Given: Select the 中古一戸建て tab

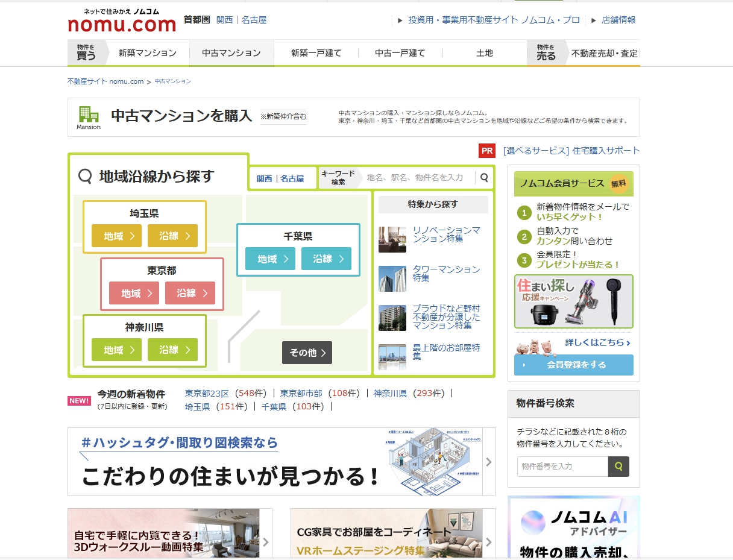Looking at the screenshot, I should 400,53.
